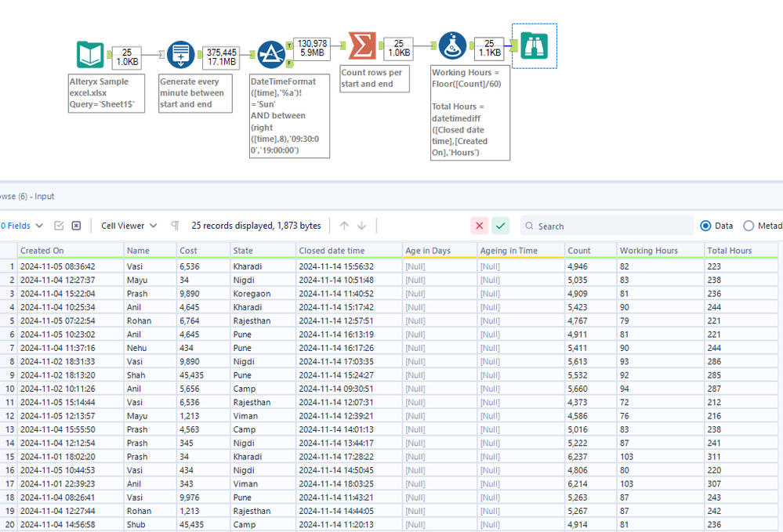
Task: Click the Generate Rows tool on canvas
Action: [180, 55]
